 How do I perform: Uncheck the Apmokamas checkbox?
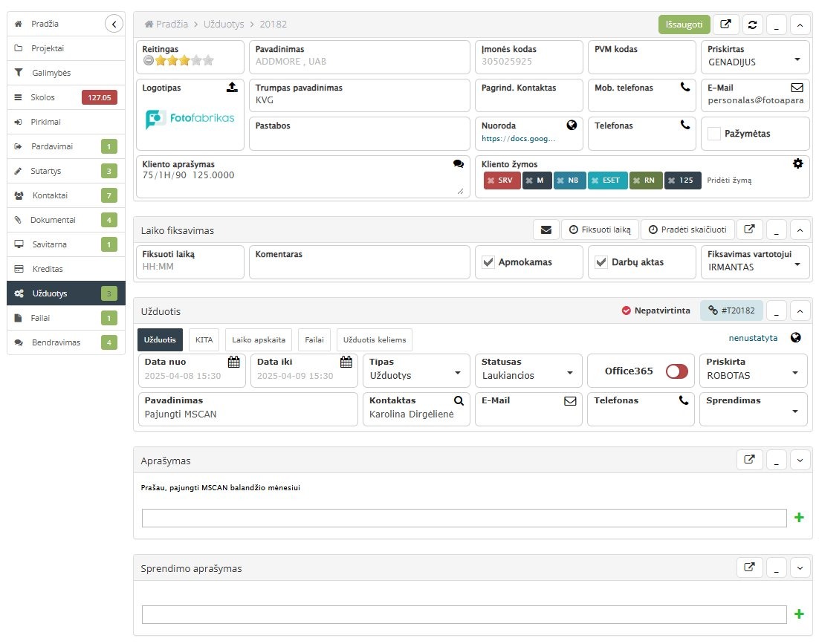pos(488,262)
